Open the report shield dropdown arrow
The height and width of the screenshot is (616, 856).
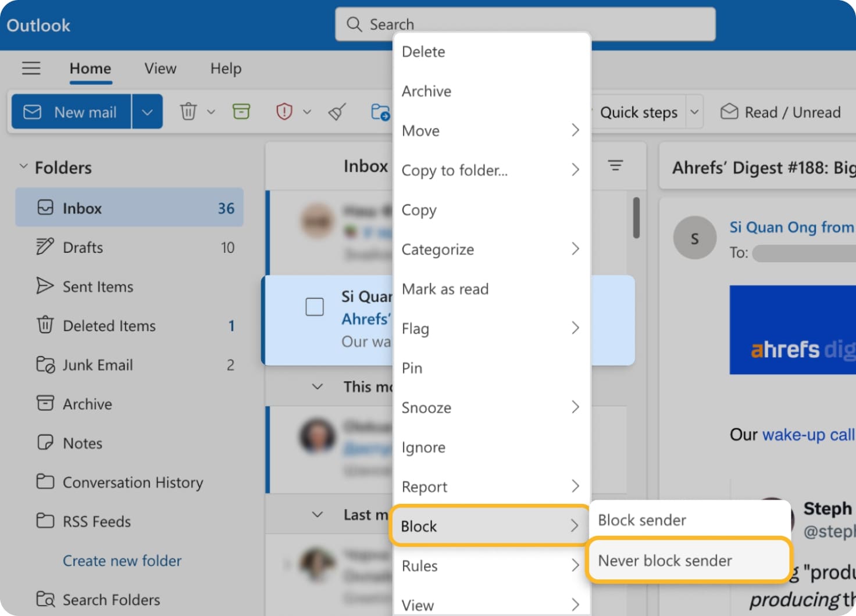[307, 112]
